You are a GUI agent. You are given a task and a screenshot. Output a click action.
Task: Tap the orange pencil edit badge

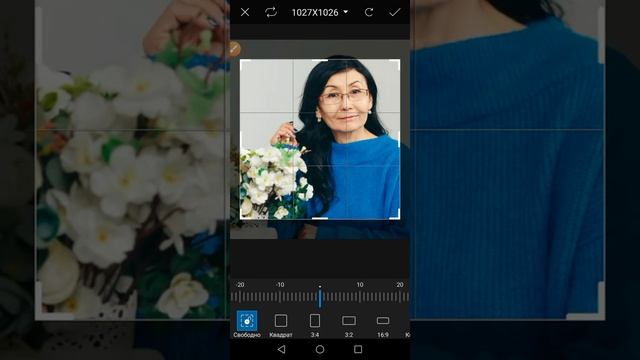pyautogui.click(x=234, y=49)
